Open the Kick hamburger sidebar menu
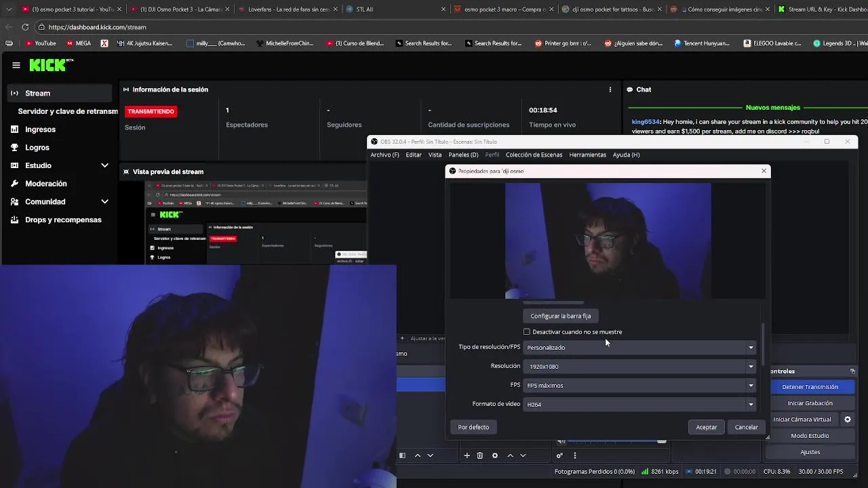Screen dimensions: 868x488 (x=16, y=65)
